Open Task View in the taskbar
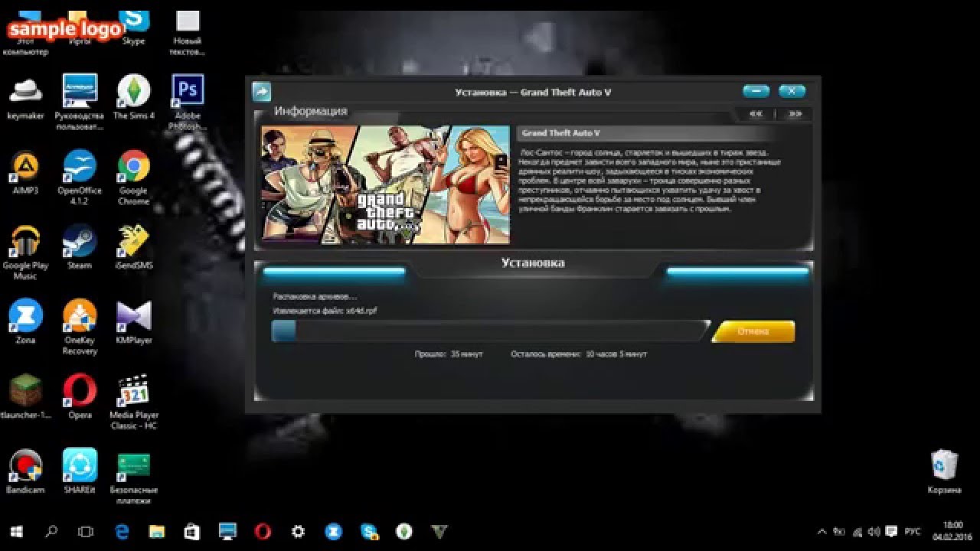The width and height of the screenshot is (980, 551). 87,531
